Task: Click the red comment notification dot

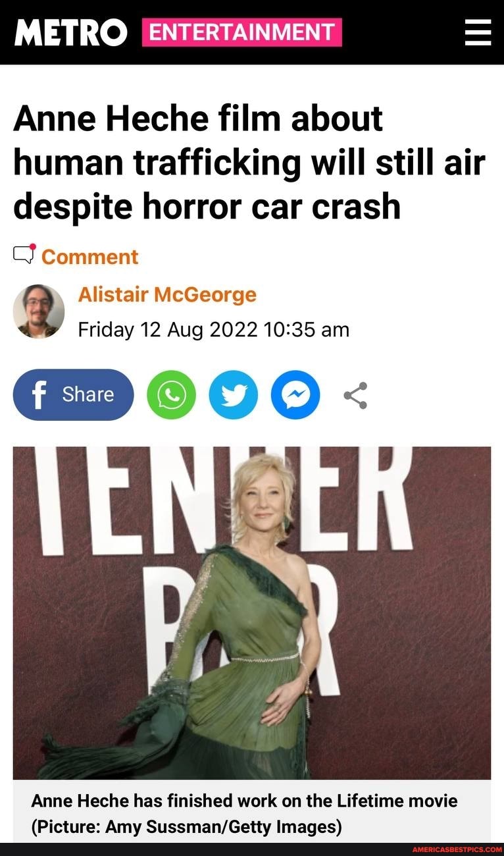Action: tap(32, 247)
